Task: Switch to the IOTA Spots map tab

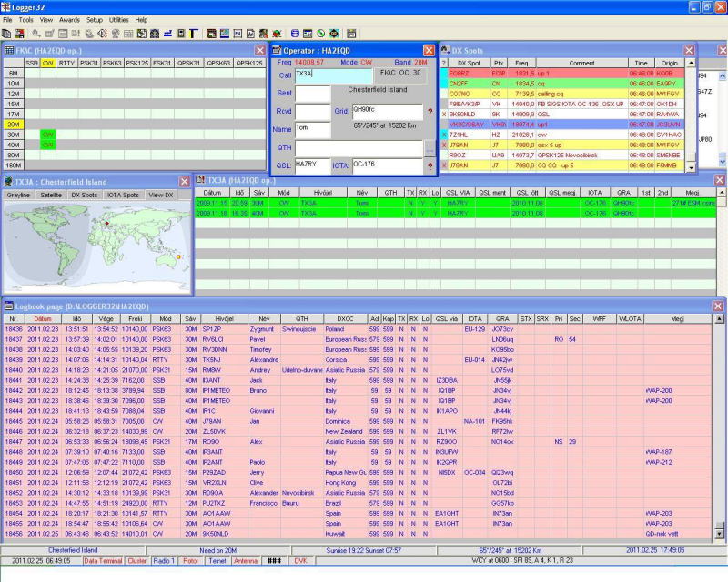Action: [x=123, y=195]
